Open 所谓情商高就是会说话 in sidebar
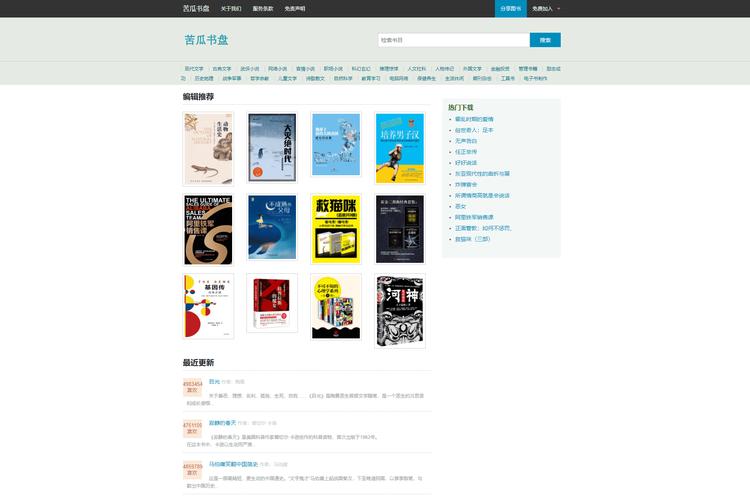 point(482,195)
